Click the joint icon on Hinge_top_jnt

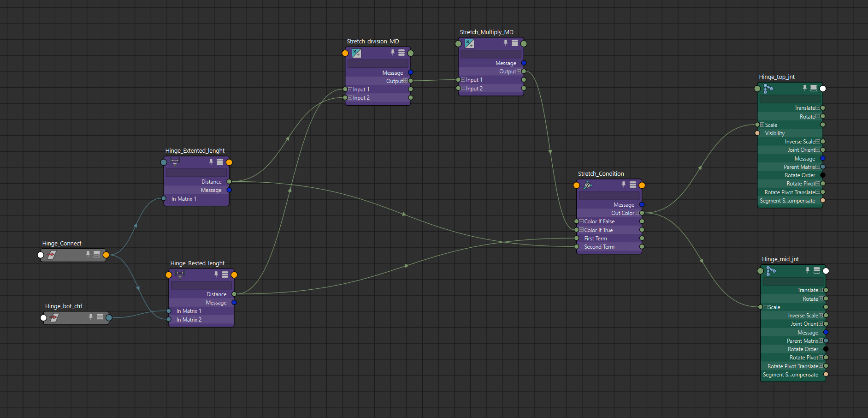768,88
